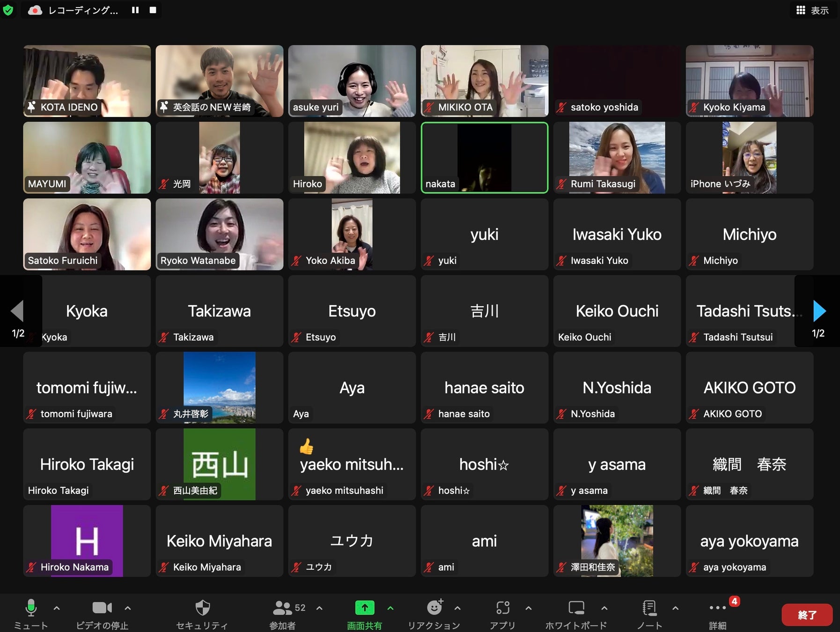This screenshot has width=840, height=632.
Task: Select 西山美由紀 green avatar tile
Action: [x=220, y=464]
